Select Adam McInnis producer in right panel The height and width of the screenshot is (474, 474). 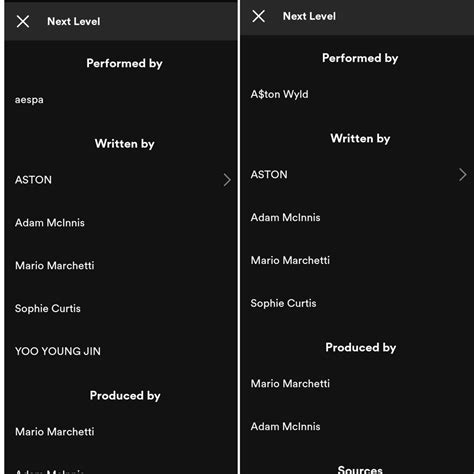(x=285, y=427)
